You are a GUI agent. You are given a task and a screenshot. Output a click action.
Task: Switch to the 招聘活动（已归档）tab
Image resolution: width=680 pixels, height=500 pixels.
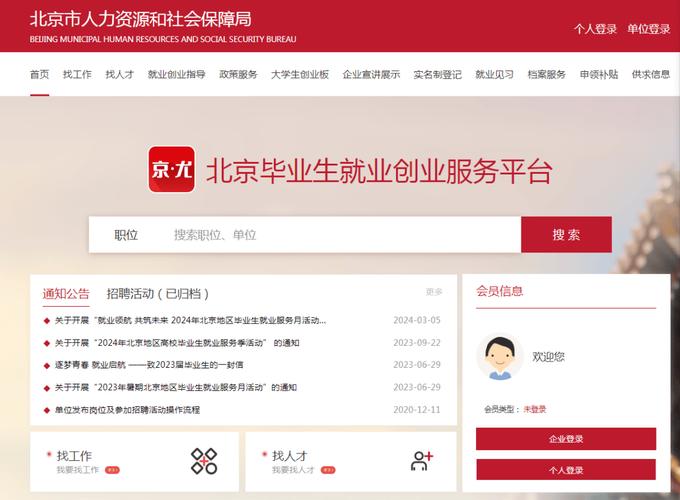point(158,294)
